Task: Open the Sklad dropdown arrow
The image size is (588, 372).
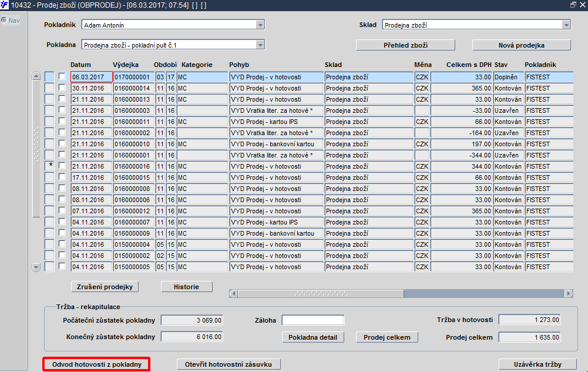Action: (x=566, y=25)
